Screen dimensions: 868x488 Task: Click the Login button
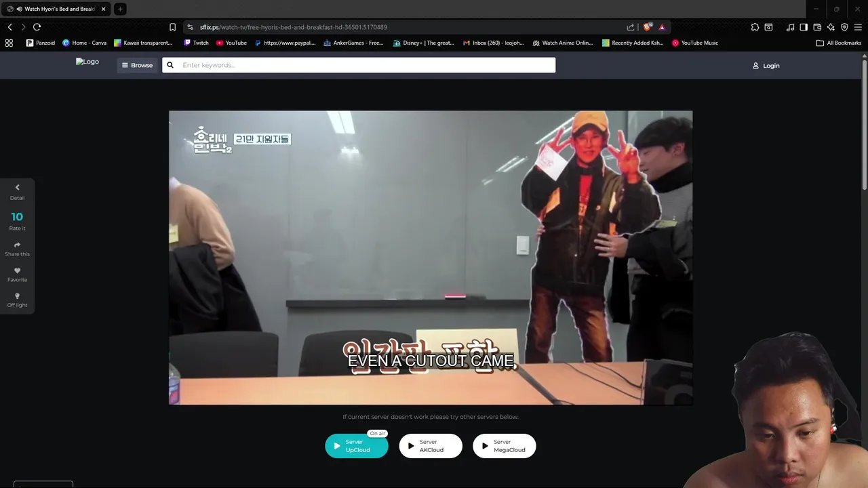click(x=766, y=66)
